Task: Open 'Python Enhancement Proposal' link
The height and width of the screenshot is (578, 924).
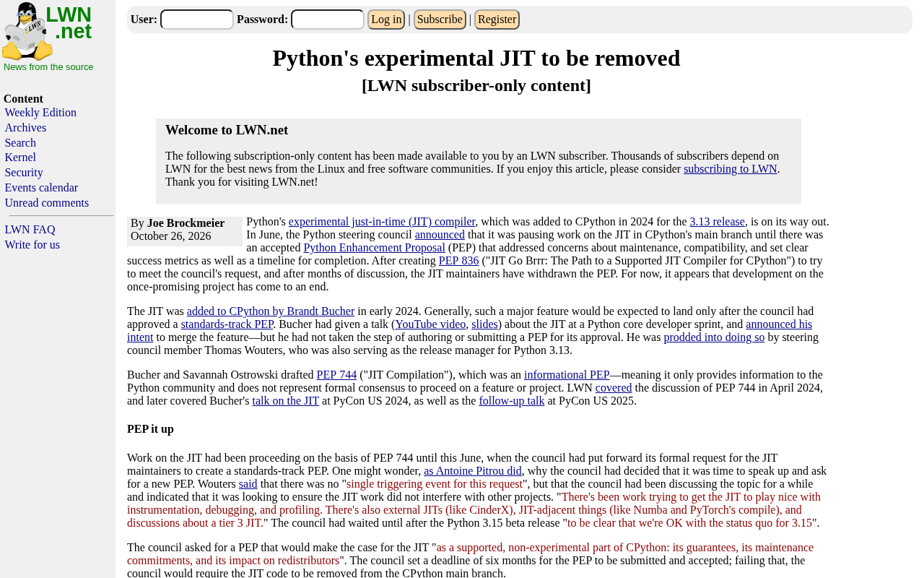Action: pyautogui.click(x=374, y=248)
